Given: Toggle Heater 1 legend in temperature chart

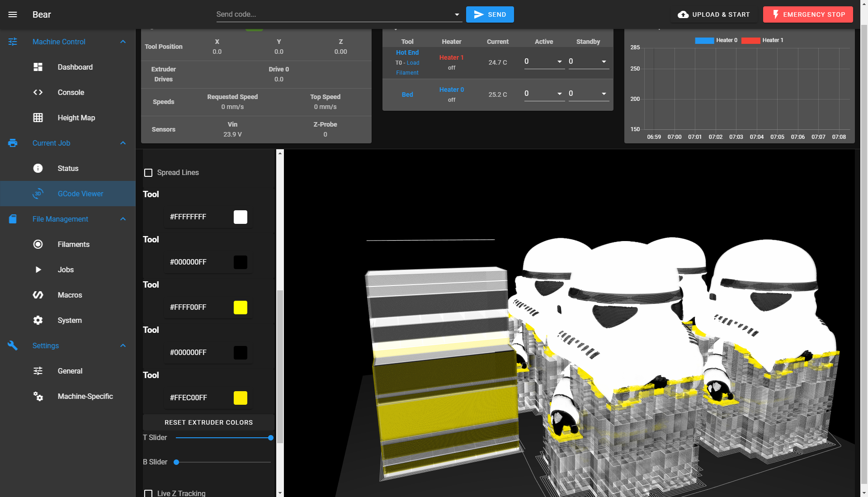Looking at the screenshot, I should pyautogui.click(x=763, y=40).
